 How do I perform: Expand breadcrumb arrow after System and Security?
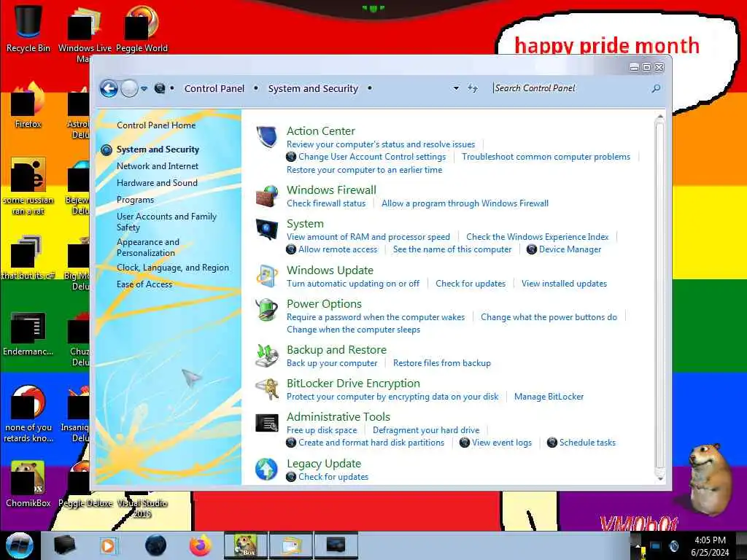click(x=369, y=88)
